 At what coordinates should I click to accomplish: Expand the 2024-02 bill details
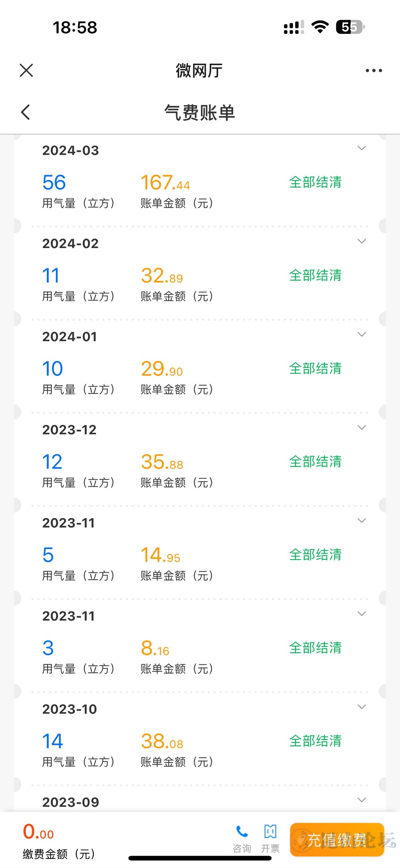(x=361, y=241)
